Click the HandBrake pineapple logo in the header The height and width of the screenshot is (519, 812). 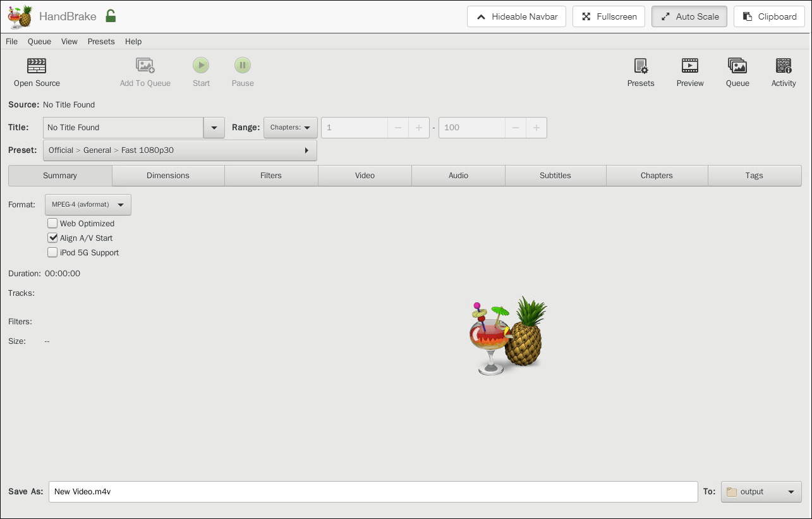pyautogui.click(x=20, y=16)
